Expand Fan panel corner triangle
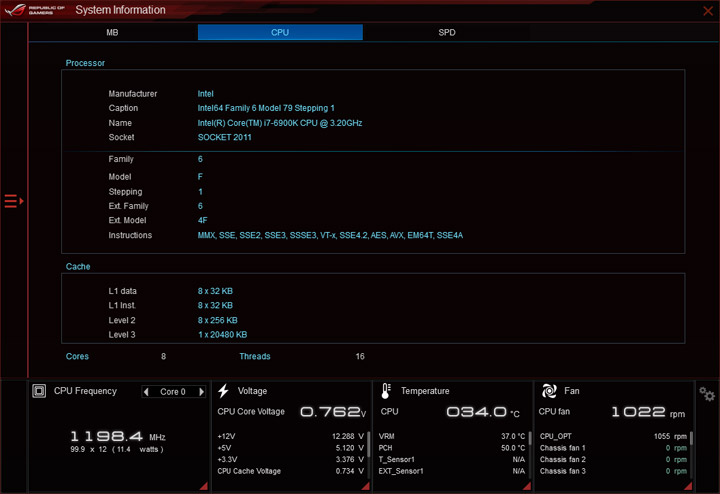 pyautogui.click(x=688, y=486)
